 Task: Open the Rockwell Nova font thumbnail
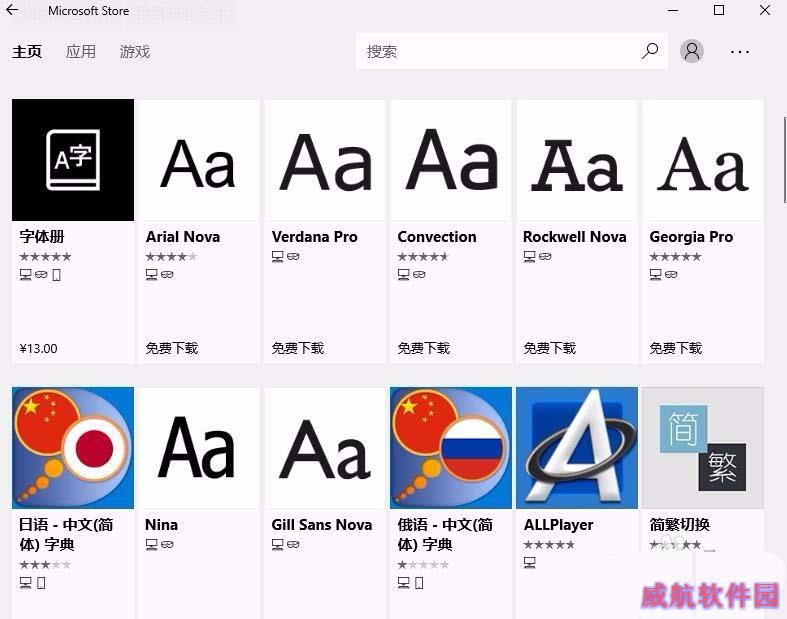point(577,160)
